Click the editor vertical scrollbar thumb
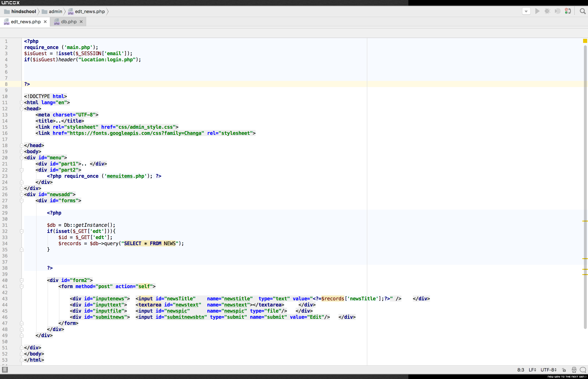The height and width of the screenshot is (379, 588). pyautogui.click(x=585, y=187)
